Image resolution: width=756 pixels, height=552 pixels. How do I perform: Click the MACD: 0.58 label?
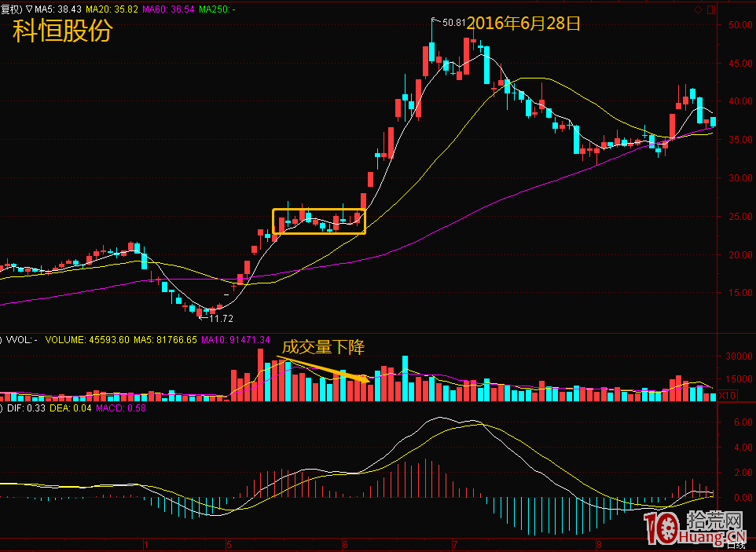point(120,408)
